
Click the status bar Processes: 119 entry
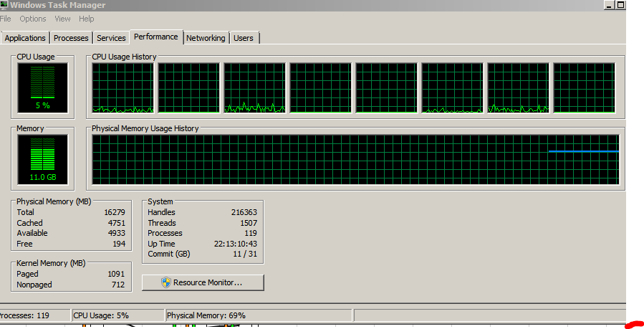click(x=34, y=315)
